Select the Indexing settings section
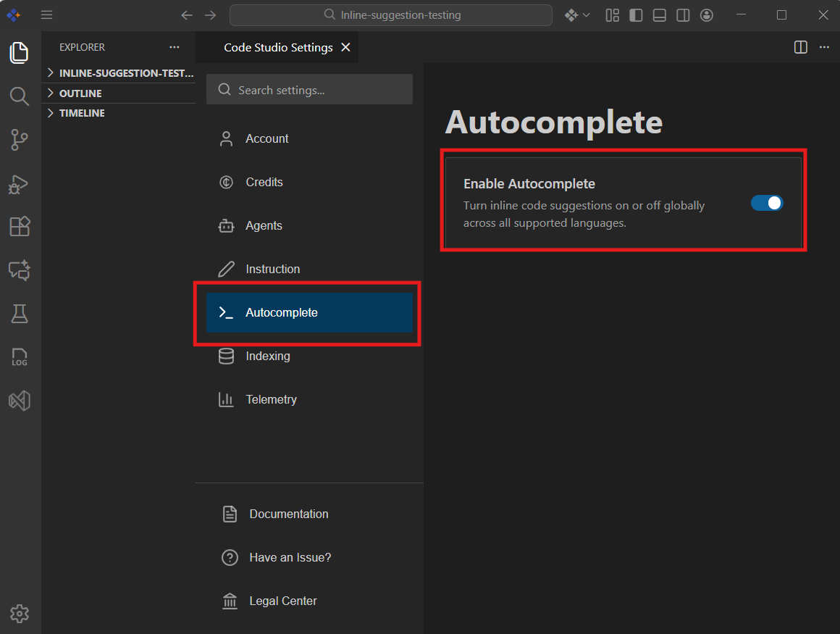This screenshot has height=634, width=840. [268, 356]
